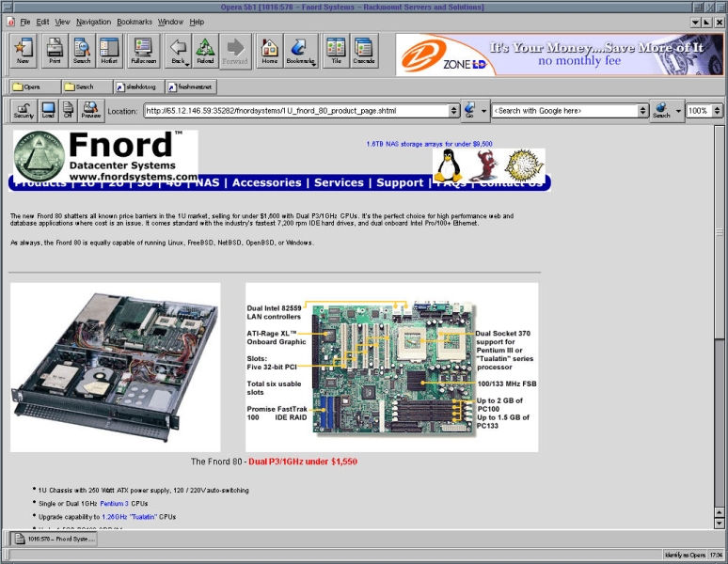The height and width of the screenshot is (564, 728).
Task: Open the File menu
Action: pyautogui.click(x=25, y=22)
